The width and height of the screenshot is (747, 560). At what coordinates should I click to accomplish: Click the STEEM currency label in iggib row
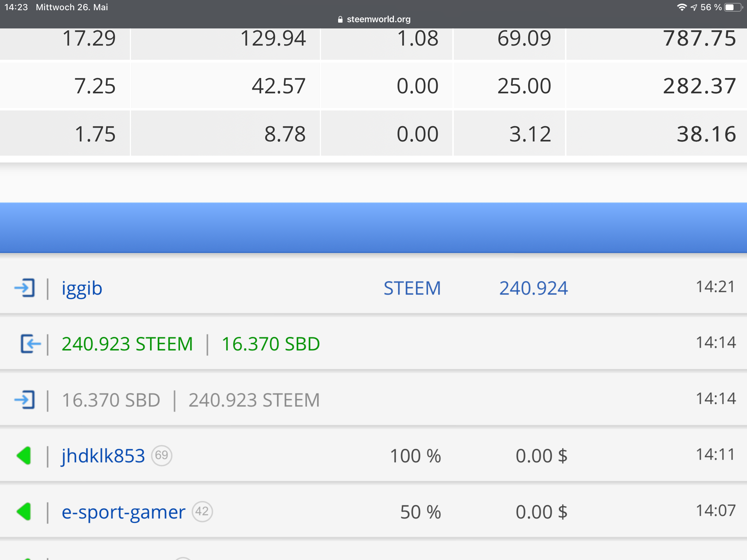[x=412, y=288]
